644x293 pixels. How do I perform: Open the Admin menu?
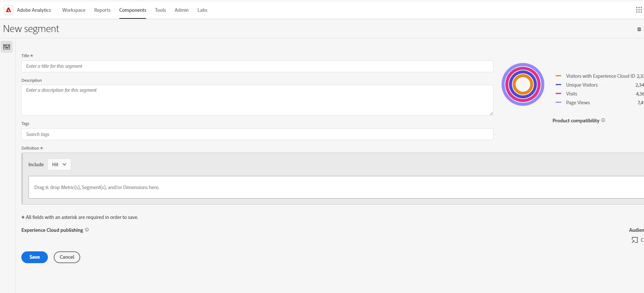tap(181, 10)
